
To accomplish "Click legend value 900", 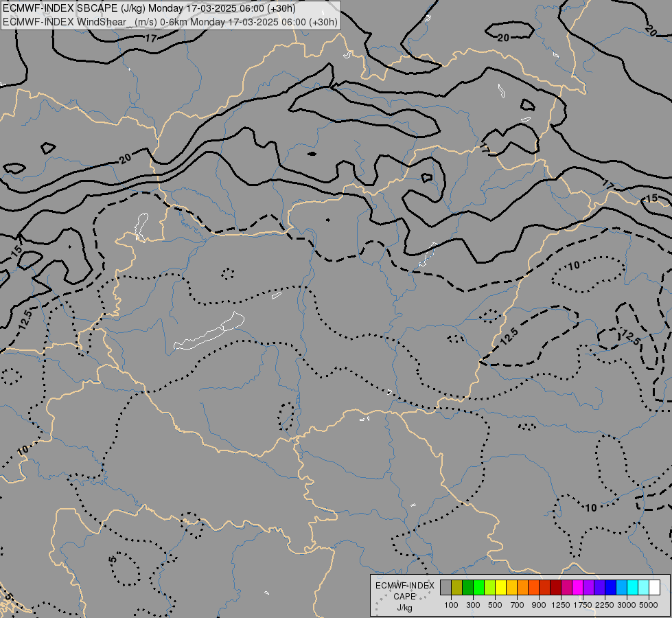I will pyautogui.click(x=539, y=605).
